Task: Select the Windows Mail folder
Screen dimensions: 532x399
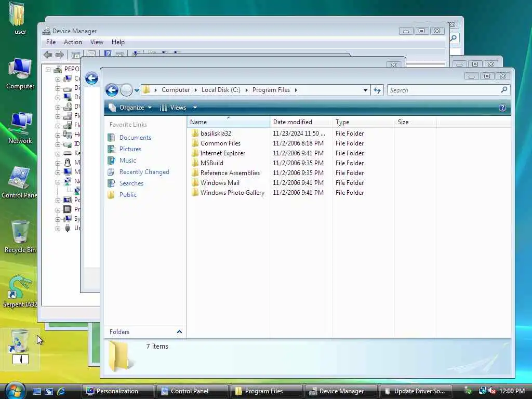Action: coord(220,182)
